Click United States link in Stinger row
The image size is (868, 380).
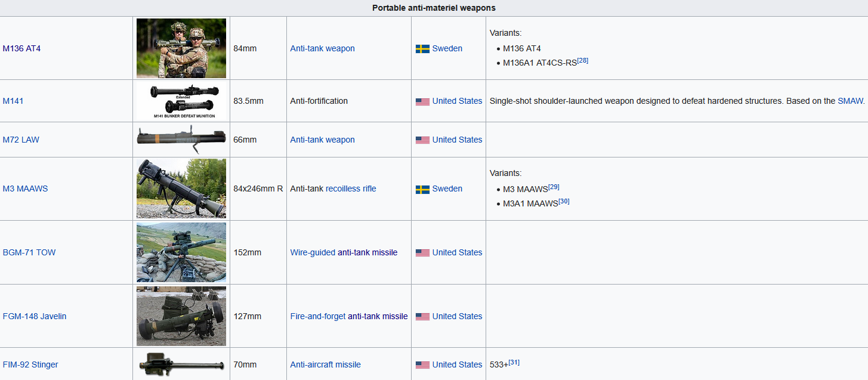[458, 364]
